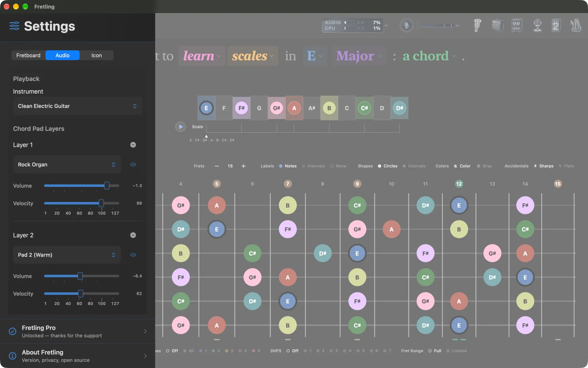Switch to the Fretboard settings tab
Viewport: 588px width, 368px height.
click(x=28, y=55)
